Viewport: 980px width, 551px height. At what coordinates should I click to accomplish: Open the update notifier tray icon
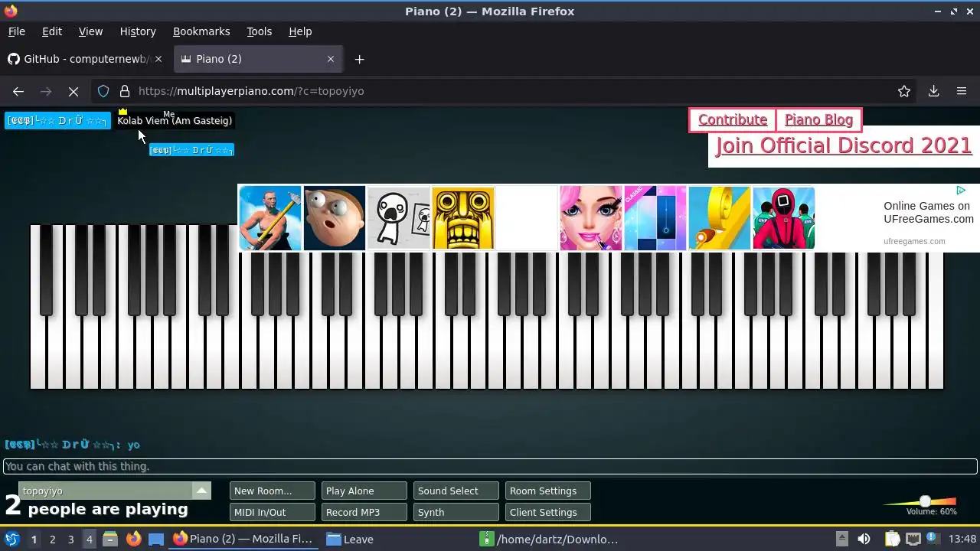932,539
